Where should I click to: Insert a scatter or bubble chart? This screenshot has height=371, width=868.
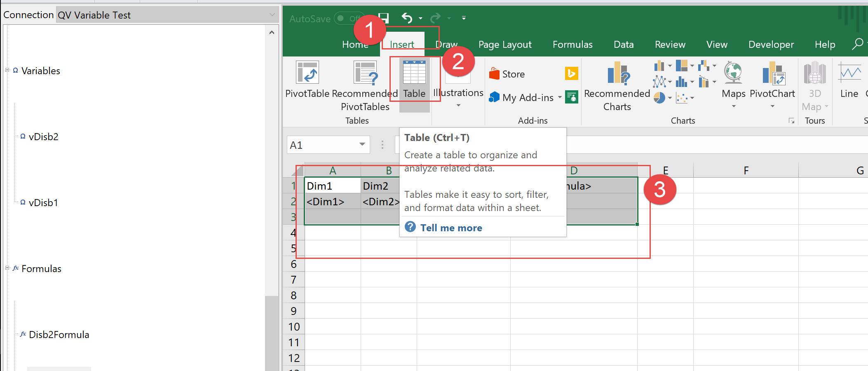pyautogui.click(x=682, y=98)
